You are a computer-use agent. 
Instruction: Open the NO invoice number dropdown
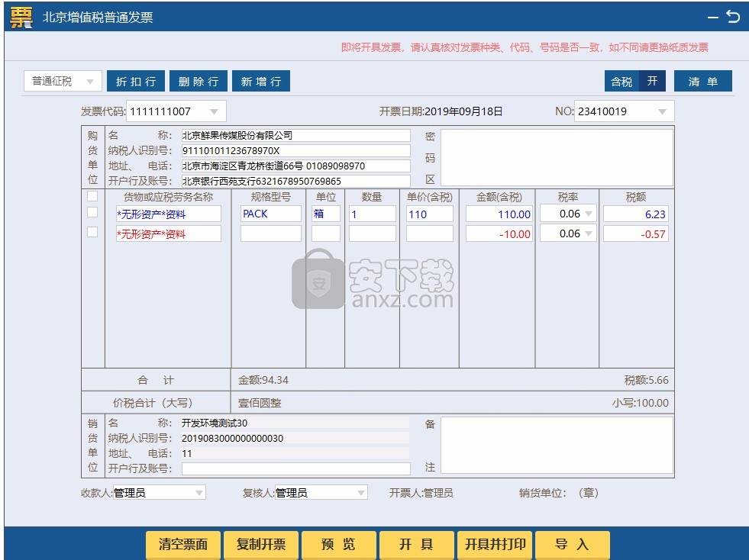[661, 111]
